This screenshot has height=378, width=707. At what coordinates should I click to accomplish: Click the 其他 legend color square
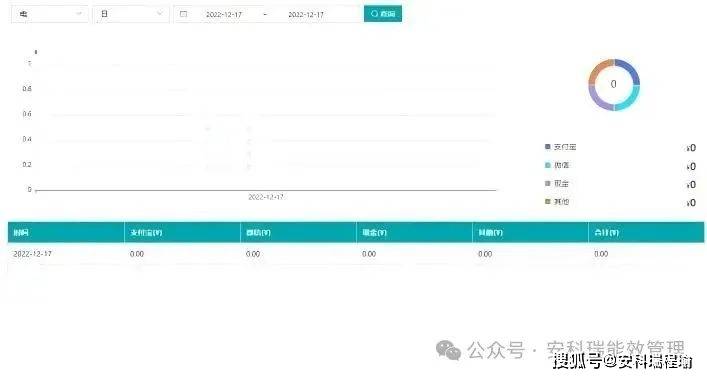coord(548,201)
